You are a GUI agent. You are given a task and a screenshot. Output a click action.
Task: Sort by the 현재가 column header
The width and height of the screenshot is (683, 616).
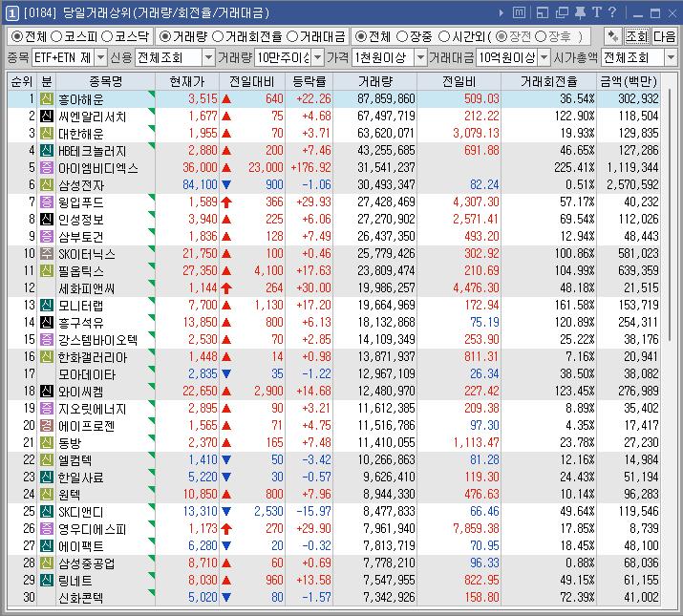click(x=187, y=81)
